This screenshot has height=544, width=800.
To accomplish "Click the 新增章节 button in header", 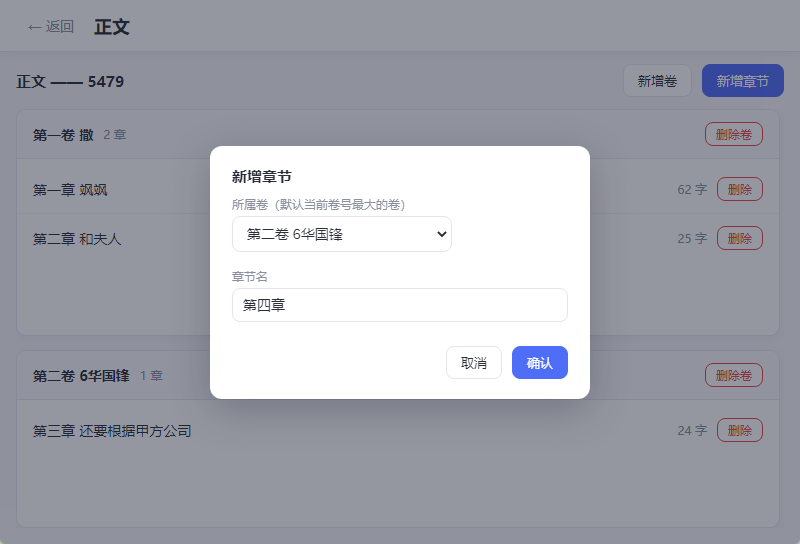I will pos(742,81).
